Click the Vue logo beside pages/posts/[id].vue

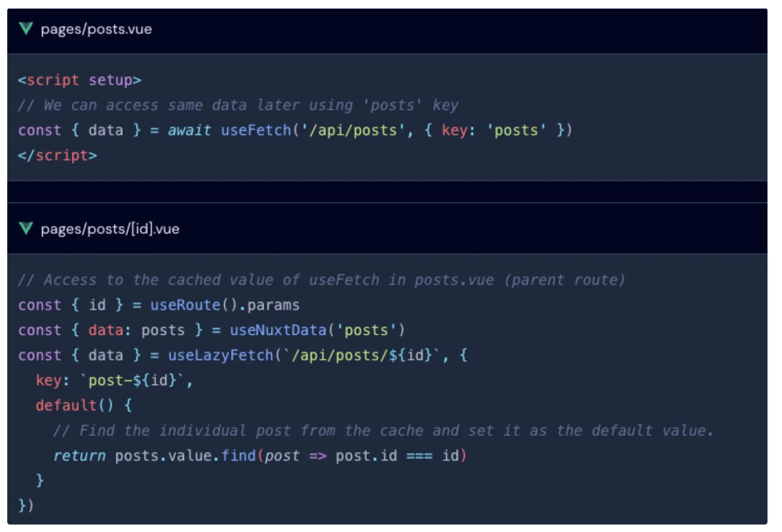tap(26, 228)
